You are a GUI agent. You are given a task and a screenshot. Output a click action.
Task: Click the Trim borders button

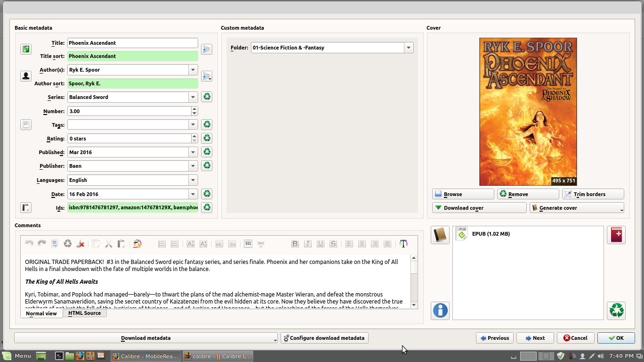pos(593,194)
